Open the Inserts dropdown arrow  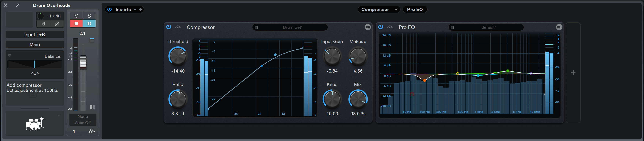click(135, 10)
